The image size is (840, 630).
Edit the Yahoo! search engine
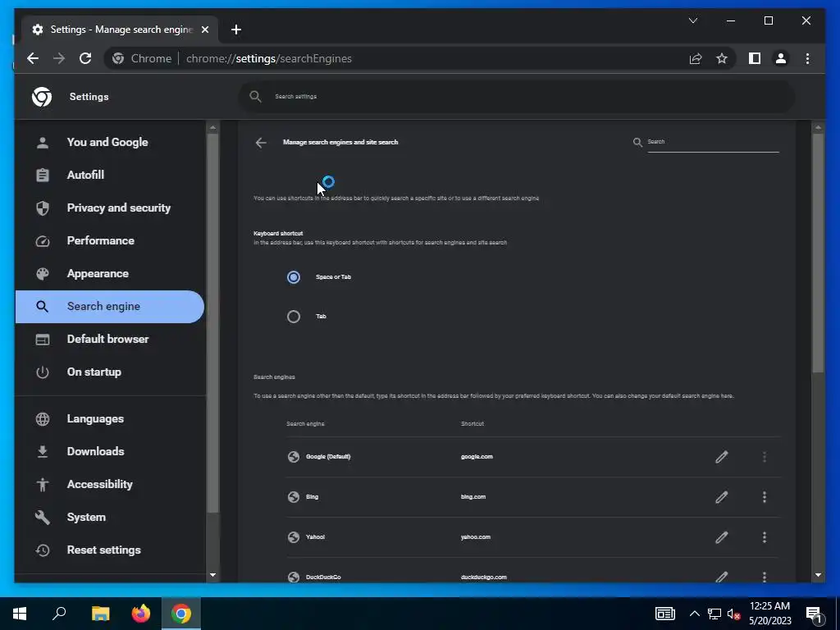click(722, 537)
